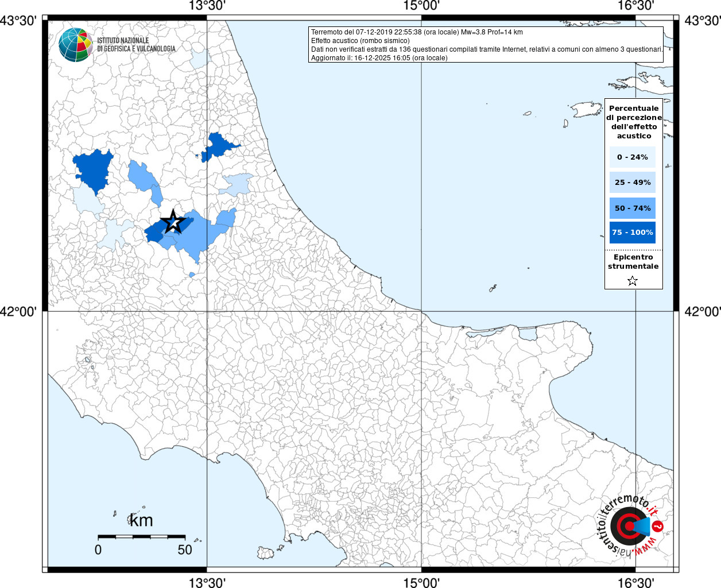
Task: Click the top '16°30'' longitude label
Action: (x=635, y=6)
